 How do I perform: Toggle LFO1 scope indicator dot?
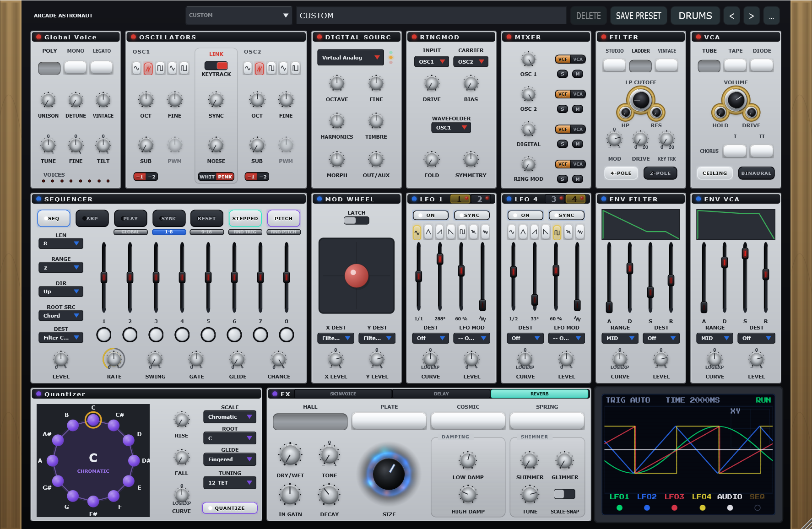[619, 507]
